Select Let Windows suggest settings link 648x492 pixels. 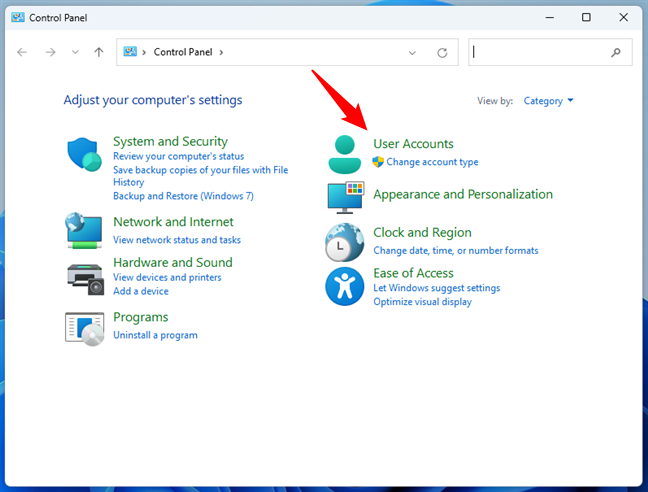click(437, 288)
